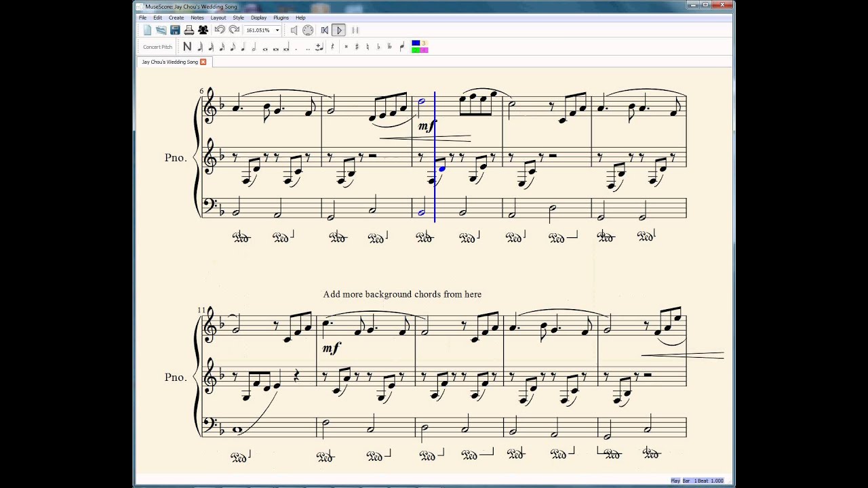Select the half note duration
This screenshot has height=488, width=868.
254,47
